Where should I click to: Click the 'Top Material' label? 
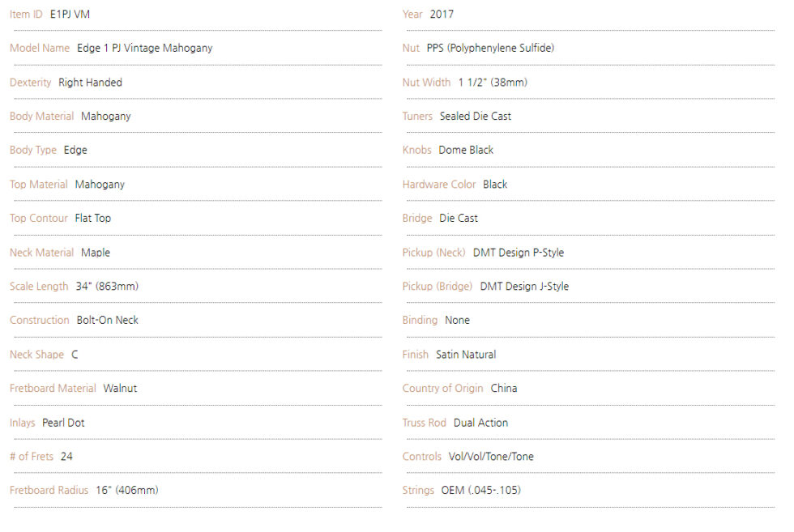click(39, 185)
